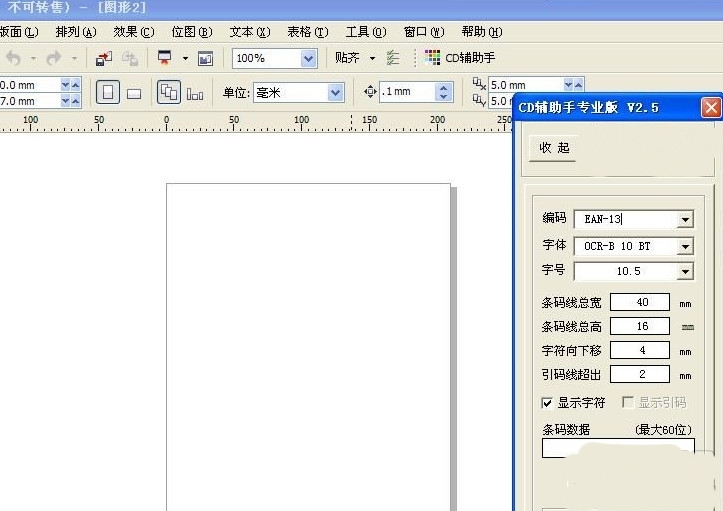723x511 pixels.
Task: Click the Redo arrow icon
Action: tap(53, 59)
